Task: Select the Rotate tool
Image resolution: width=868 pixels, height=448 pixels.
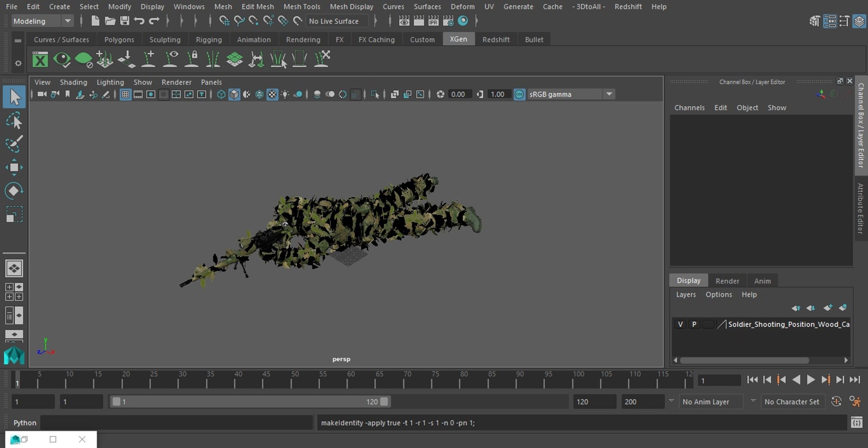Action: pyautogui.click(x=14, y=191)
